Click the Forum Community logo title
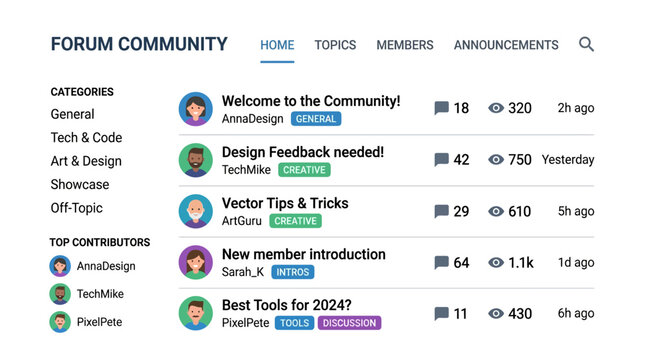645x360 pixels. [x=139, y=44]
